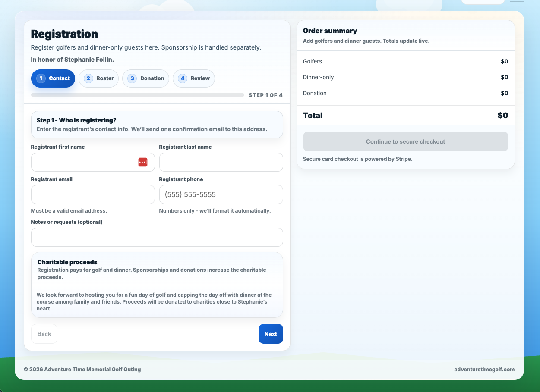Click the number 2 circle on Roster step
Image resolution: width=540 pixels, height=392 pixels.
(88, 78)
